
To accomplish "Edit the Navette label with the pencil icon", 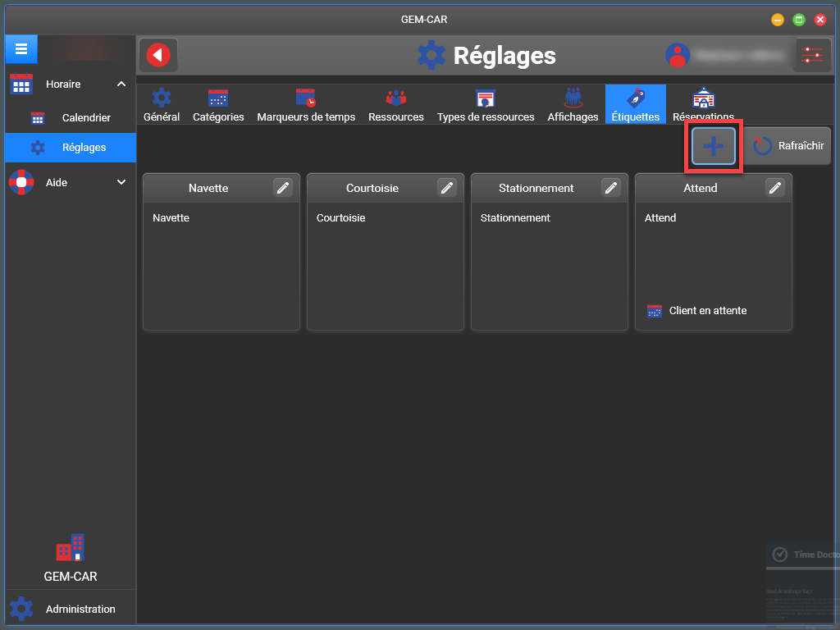I will coord(283,188).
